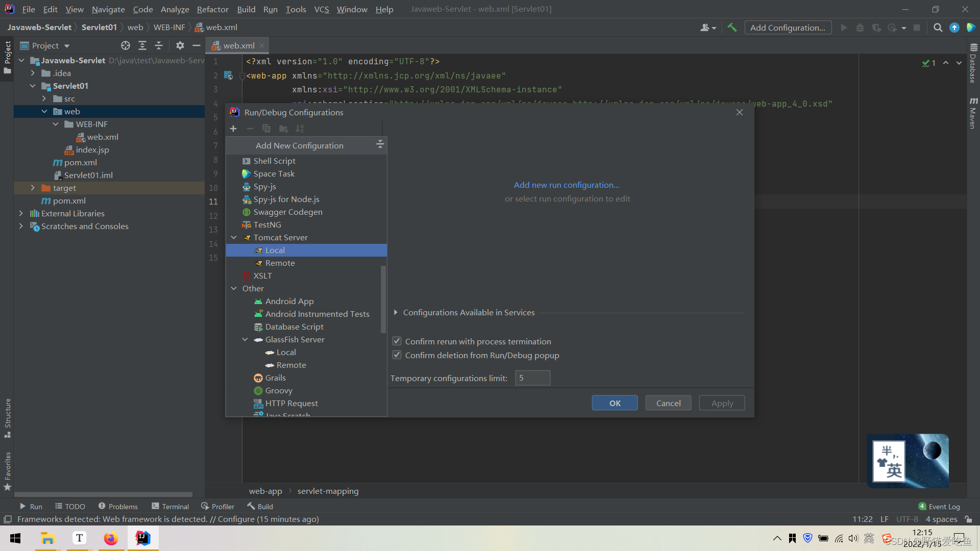The width and height of the screenshot is (980, 551).
Task: Click the Update IDE arrow icon
Action: 954,28
